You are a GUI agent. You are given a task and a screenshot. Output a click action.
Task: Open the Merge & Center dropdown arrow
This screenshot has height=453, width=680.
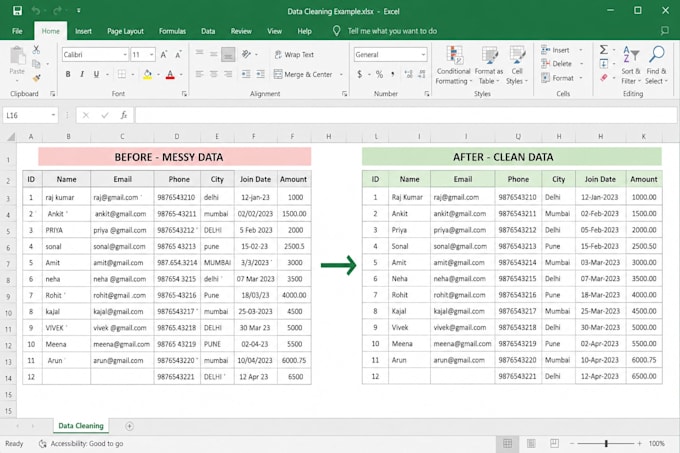click(x=341, y=75)
